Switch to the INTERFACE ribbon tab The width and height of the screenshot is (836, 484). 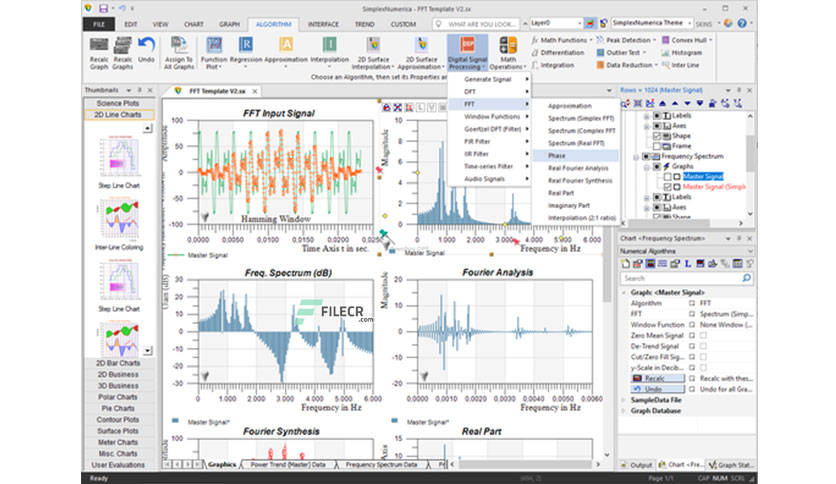(323, 24)
